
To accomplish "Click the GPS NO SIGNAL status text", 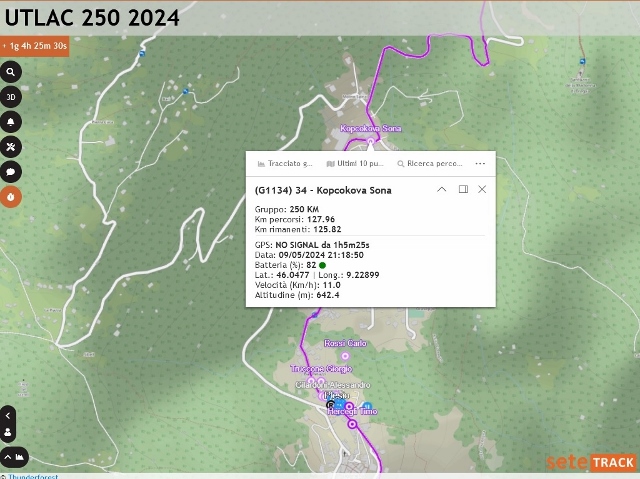I will click(x=312, y=245).
